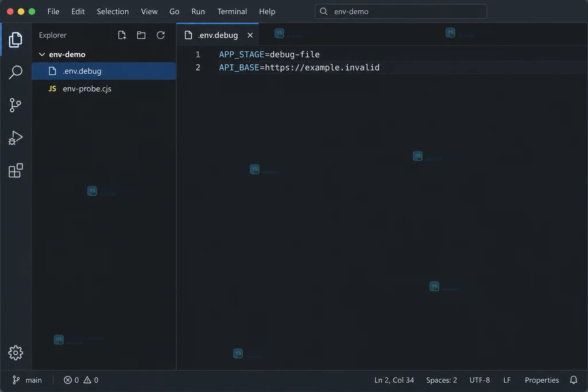
Task: Click the warnings count indicator
Action: point(91,380)
